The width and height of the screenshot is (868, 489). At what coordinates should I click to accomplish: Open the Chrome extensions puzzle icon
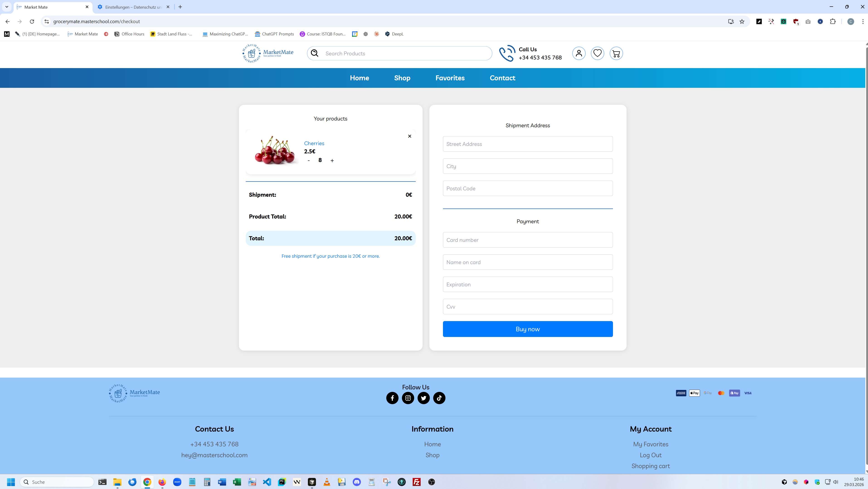click(833, 22)
